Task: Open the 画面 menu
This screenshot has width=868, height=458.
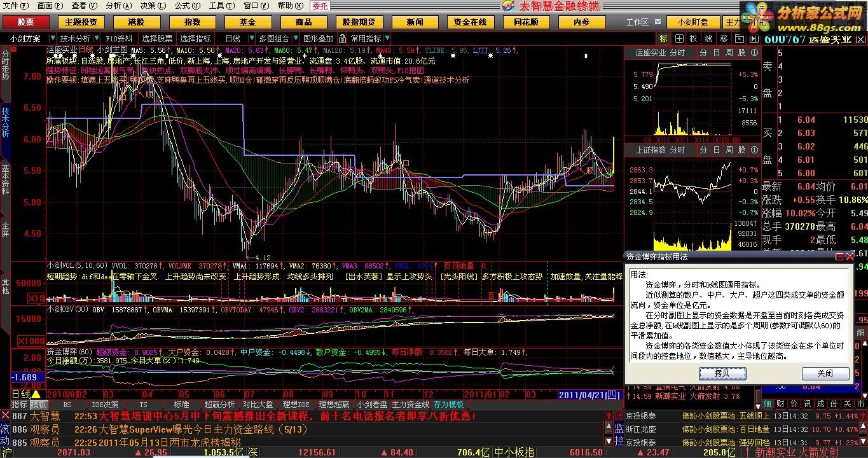Action: 50,6
